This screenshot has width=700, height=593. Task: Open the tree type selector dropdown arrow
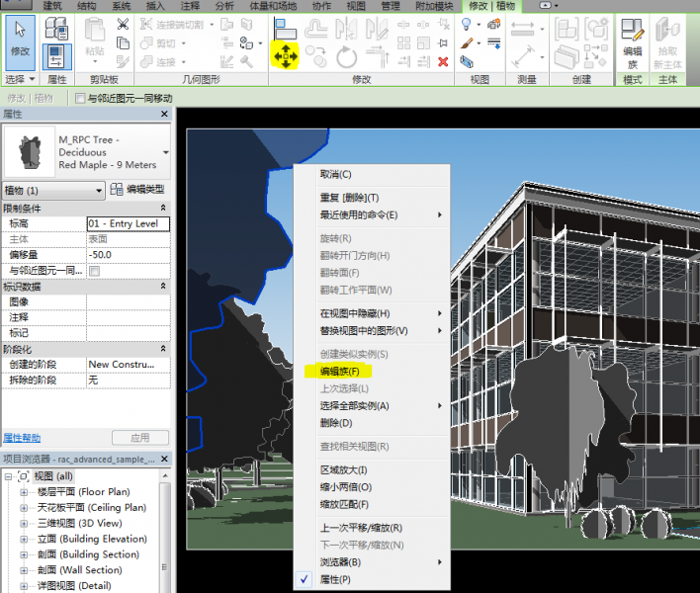point(166,152)
